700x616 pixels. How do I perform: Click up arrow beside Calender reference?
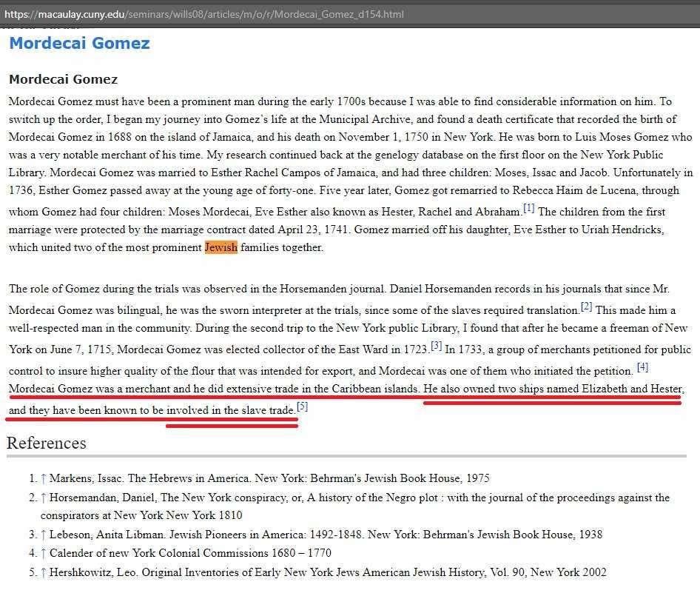43,553
